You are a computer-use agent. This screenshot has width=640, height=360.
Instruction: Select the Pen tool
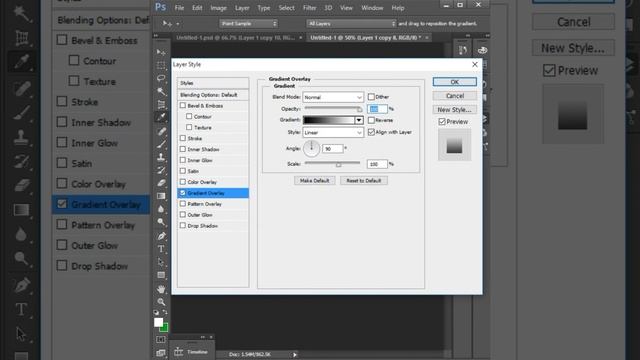coord(161,236)
